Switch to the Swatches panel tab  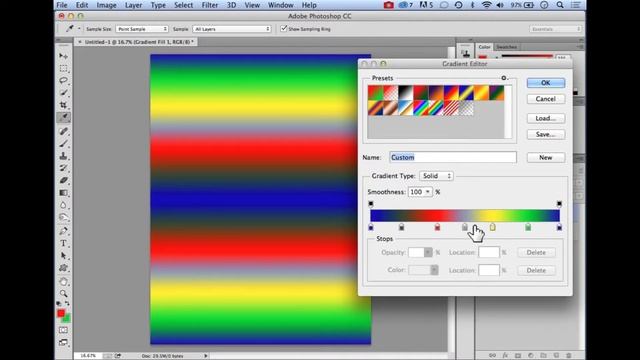(x=507, y=47)
